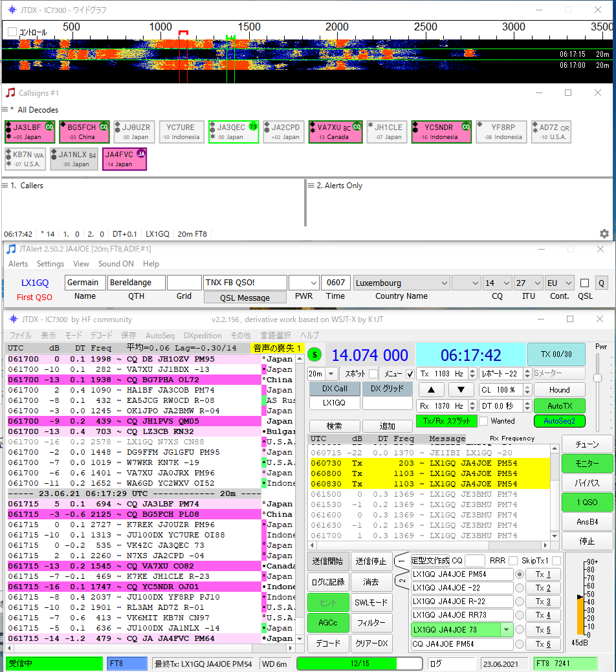Select radio button for LX1GQ JA4JOE -22
The image size is (616, 672).
click(x=520, y=588)
